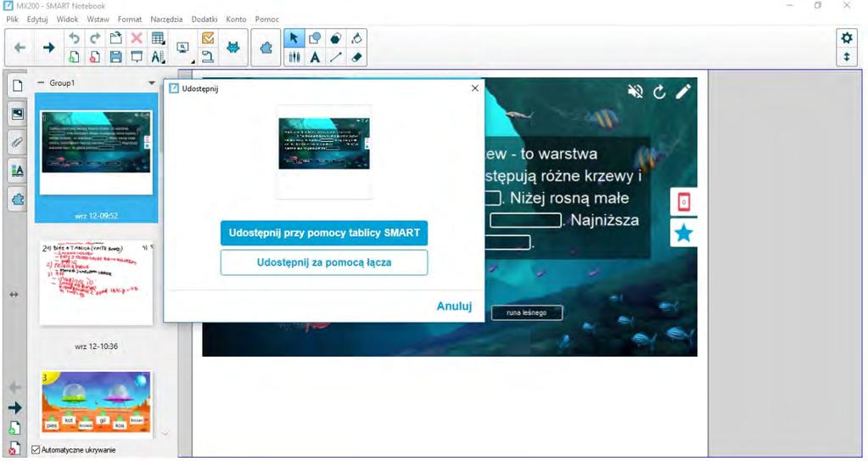Go to next page in top toolbar

48,48
